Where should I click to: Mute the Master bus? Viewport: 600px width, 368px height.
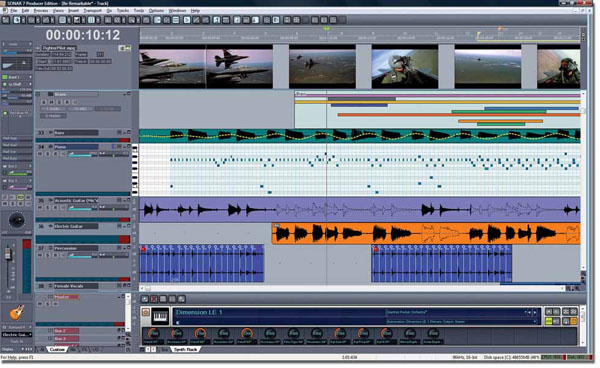pyautogui.click(x=41, y=304)
